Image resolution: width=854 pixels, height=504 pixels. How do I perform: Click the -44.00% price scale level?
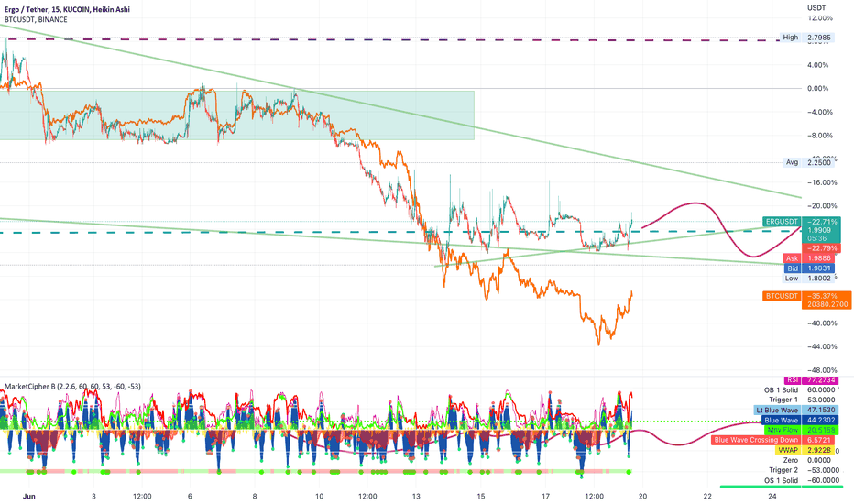coord(820,346)
